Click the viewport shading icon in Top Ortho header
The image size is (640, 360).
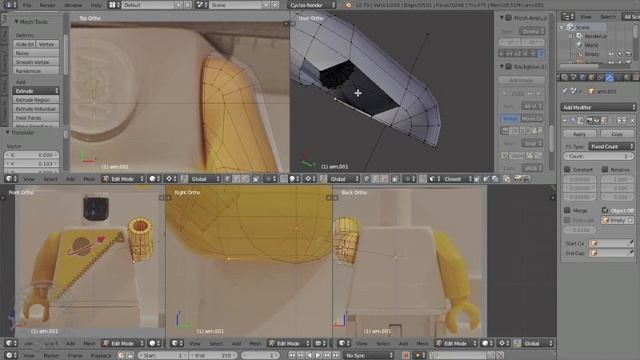[154, 179]
